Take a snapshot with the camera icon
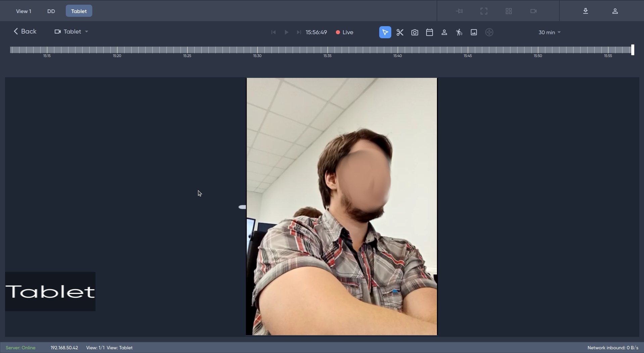This screenshot has height=353, width=644. pos(414,32)
